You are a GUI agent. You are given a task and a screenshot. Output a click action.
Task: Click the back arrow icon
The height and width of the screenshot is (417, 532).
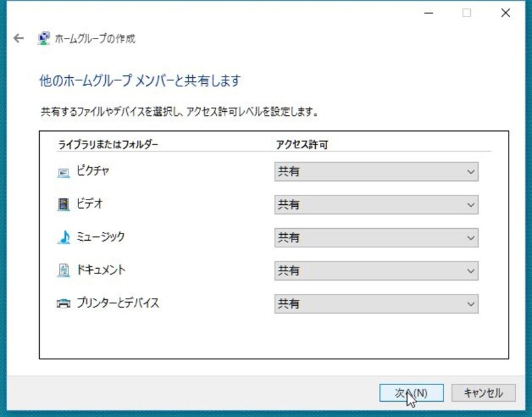[x=19, y=39]
